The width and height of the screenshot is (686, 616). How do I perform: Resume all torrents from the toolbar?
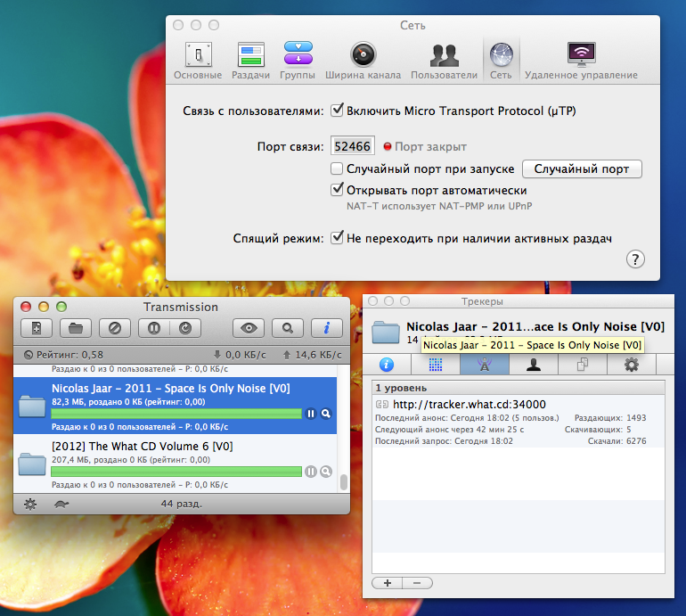[185, 328]
